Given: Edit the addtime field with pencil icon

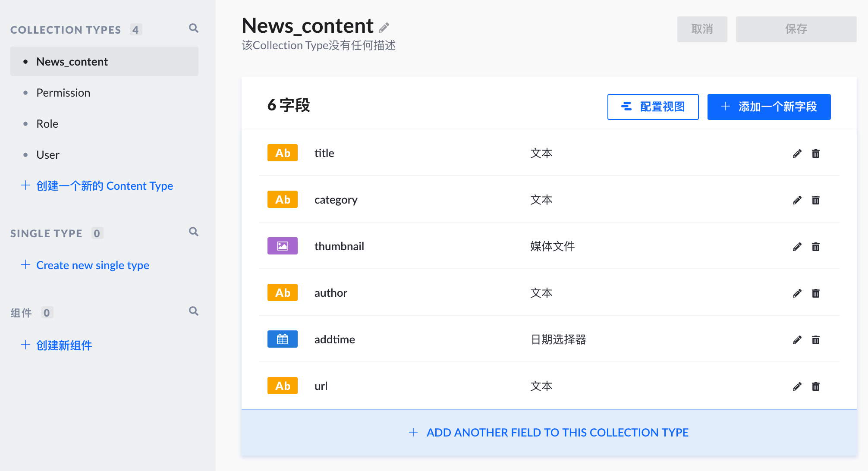Looking at the screenshot, I should click(x=797, y=340).
